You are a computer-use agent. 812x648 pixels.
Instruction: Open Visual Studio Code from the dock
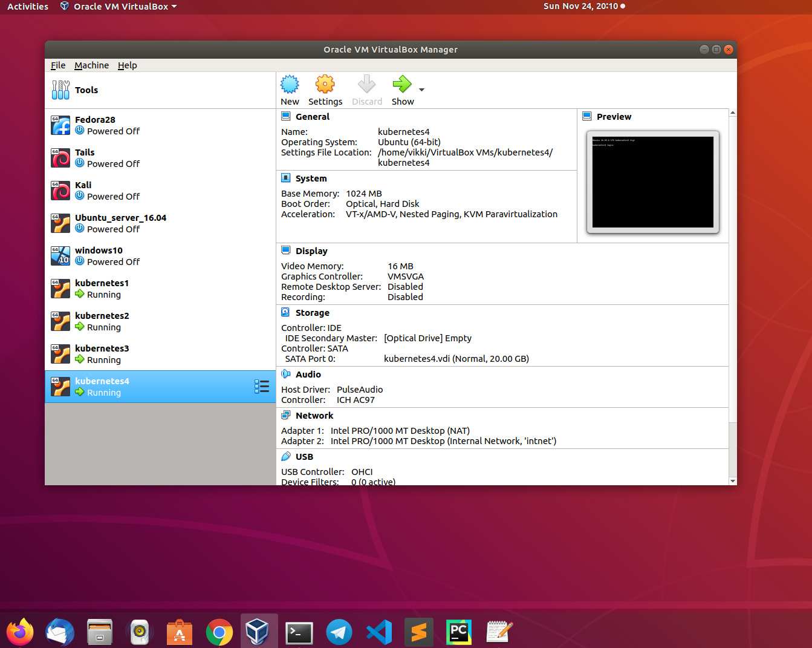(379, 632)
